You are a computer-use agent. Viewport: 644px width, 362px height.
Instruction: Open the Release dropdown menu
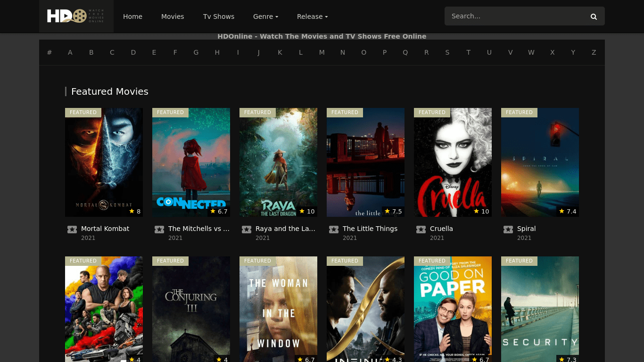tap(312, 16)
